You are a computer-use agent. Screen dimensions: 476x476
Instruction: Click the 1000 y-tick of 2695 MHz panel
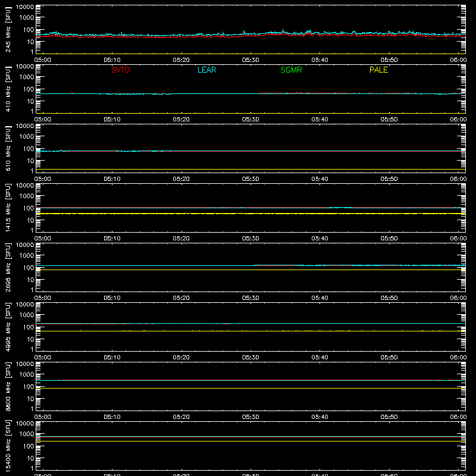[x=27, y=256]
